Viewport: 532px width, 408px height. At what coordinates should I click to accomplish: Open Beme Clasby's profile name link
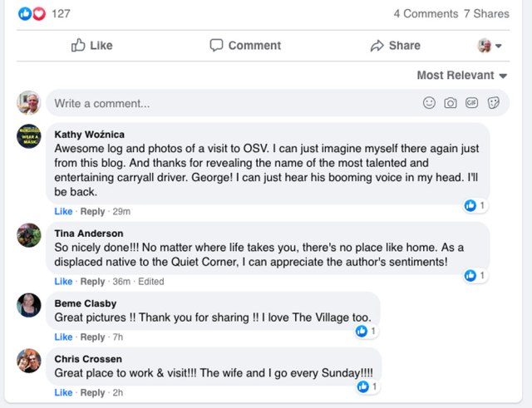point(86,303)
